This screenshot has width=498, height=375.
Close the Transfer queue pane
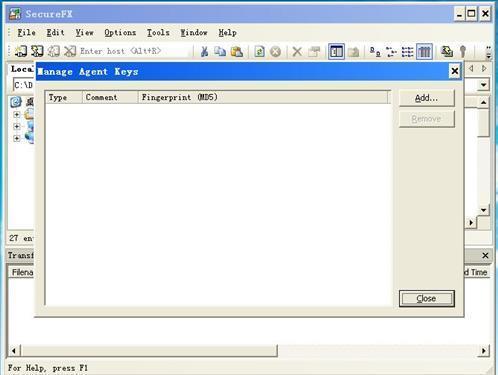[x=485, y=255]
